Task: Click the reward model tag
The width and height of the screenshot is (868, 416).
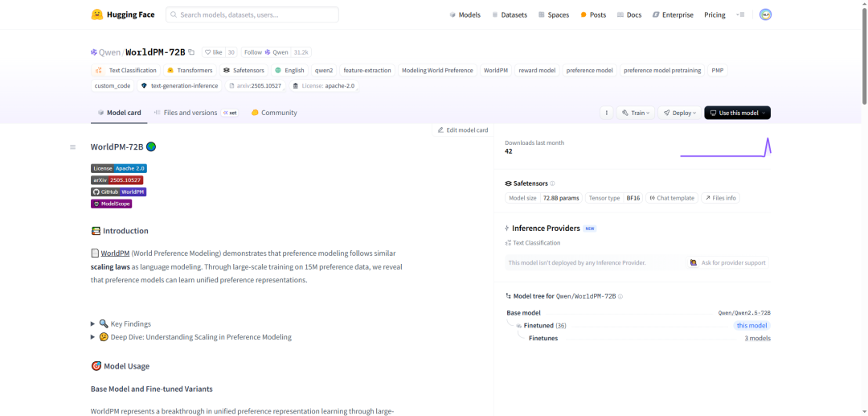Action: (537, 70)
